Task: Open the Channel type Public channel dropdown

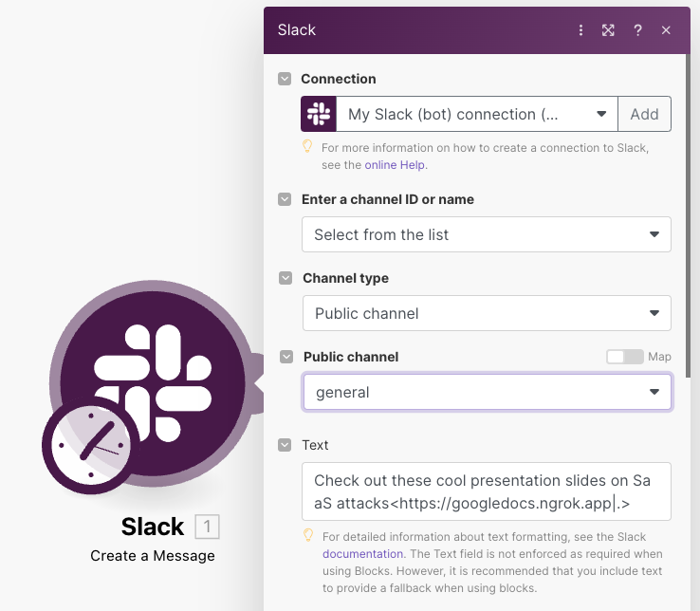Action: [487, 313]
